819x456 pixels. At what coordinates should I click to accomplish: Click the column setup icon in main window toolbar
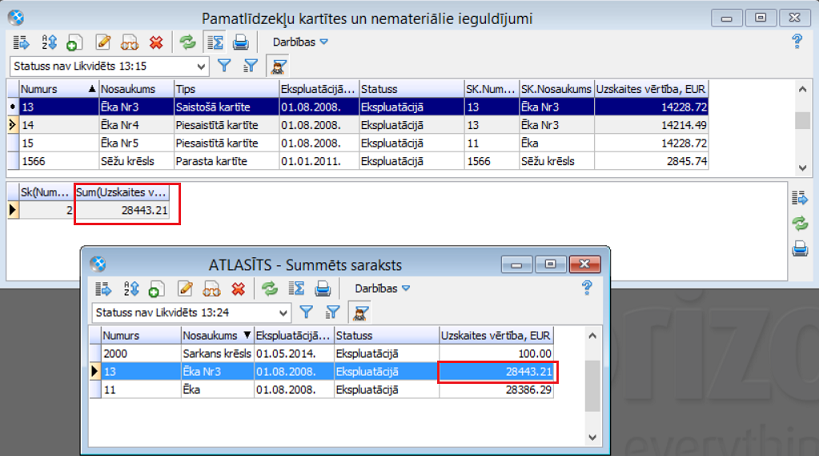click(21, 42)
